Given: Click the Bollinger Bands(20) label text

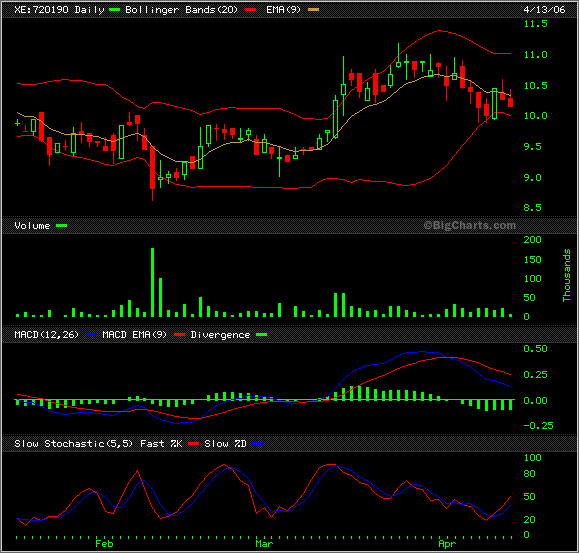Looking at the screenshot, I should (181, 10).
